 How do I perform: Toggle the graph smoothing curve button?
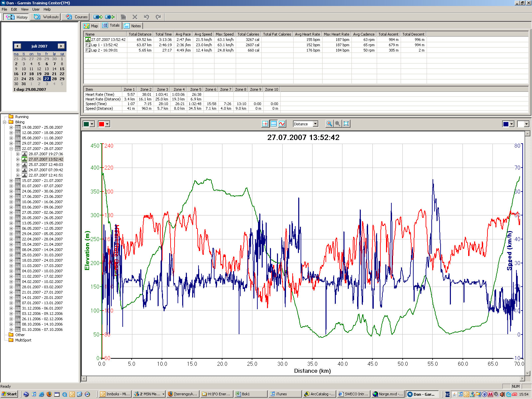tap(282, 124)
